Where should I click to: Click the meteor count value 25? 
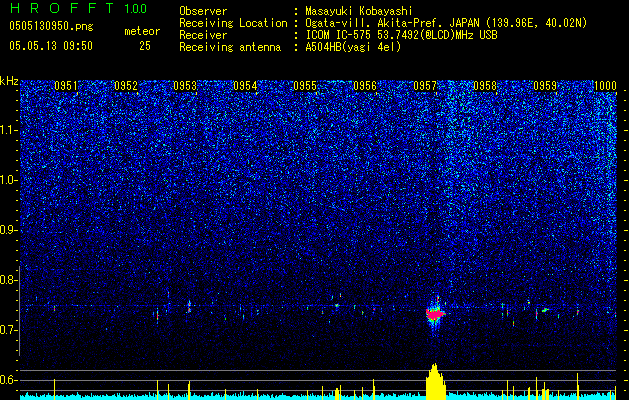pos(145,46)
